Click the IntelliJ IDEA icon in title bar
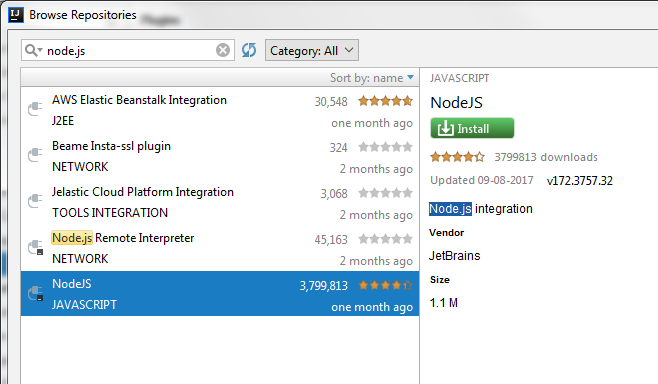Viewport: 658px width, 384px height. (x=16, y=15)
